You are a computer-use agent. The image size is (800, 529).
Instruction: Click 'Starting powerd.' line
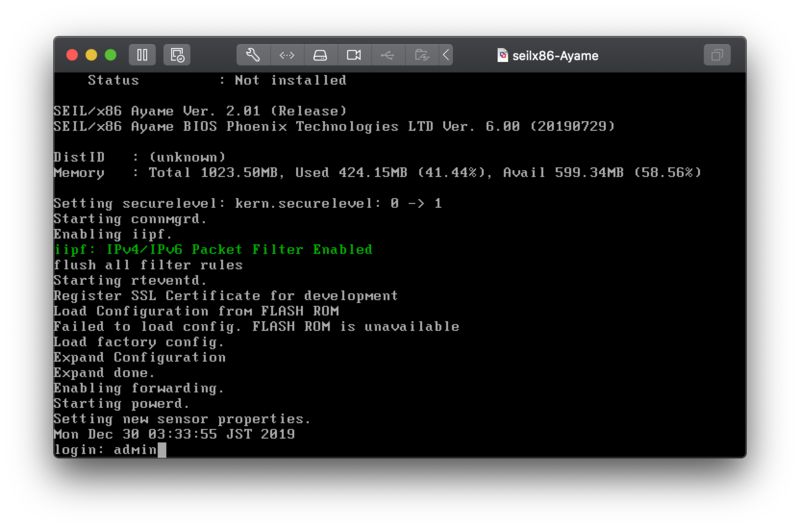121,404
